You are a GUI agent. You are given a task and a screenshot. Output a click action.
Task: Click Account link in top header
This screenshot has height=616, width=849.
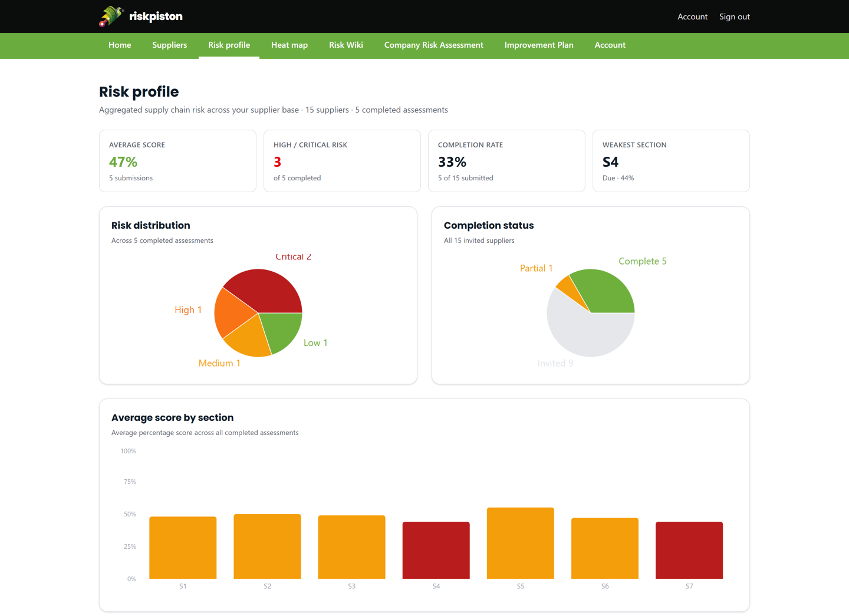pos(692,17)
